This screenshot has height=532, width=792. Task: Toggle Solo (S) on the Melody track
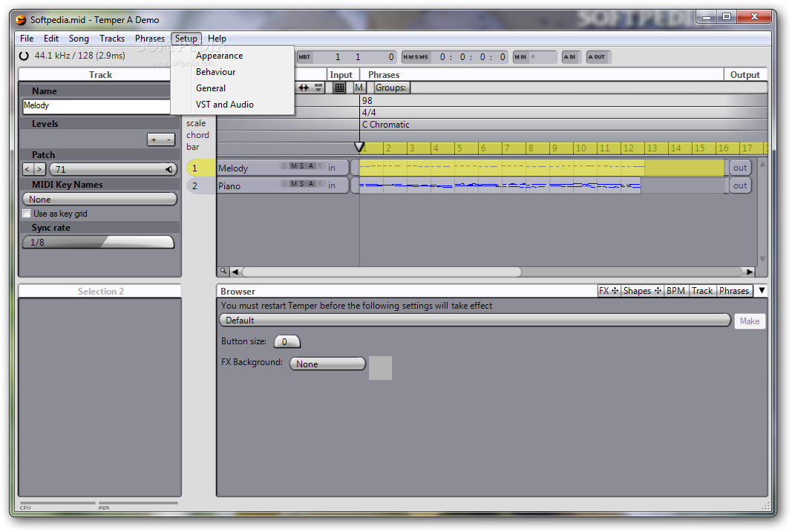(x=302, y=166)
